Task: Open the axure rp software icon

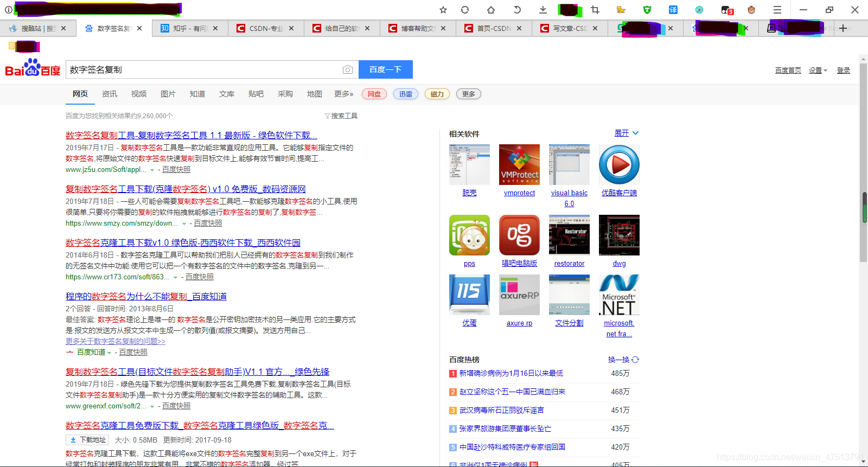Action: [519, 295]
